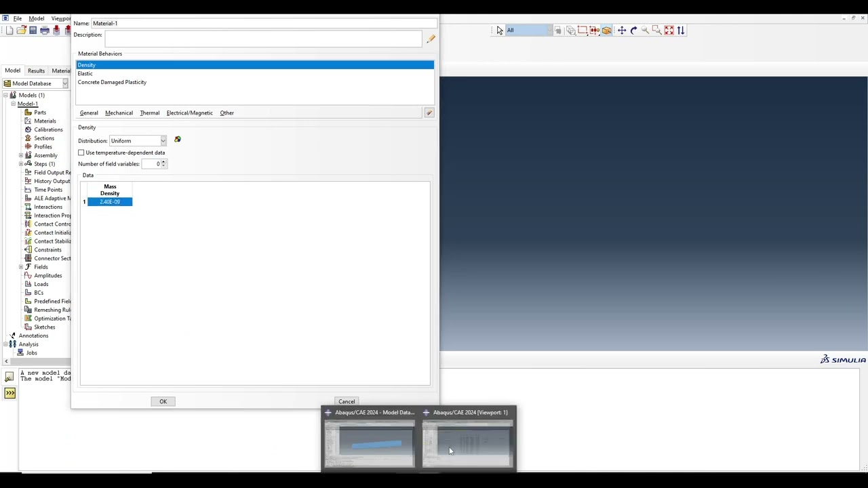Switch to the Model tab
868x488 pixels.
click(13, 70)
